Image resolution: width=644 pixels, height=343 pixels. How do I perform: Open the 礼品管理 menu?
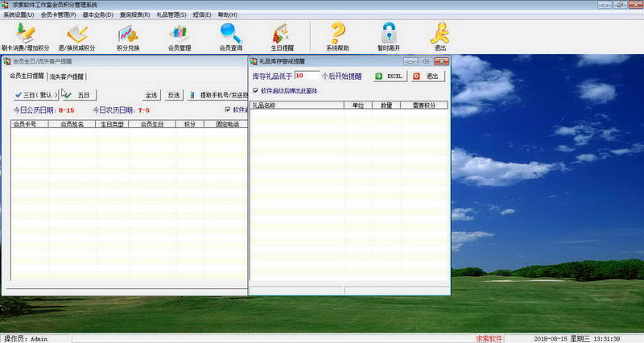coord(171,14)
